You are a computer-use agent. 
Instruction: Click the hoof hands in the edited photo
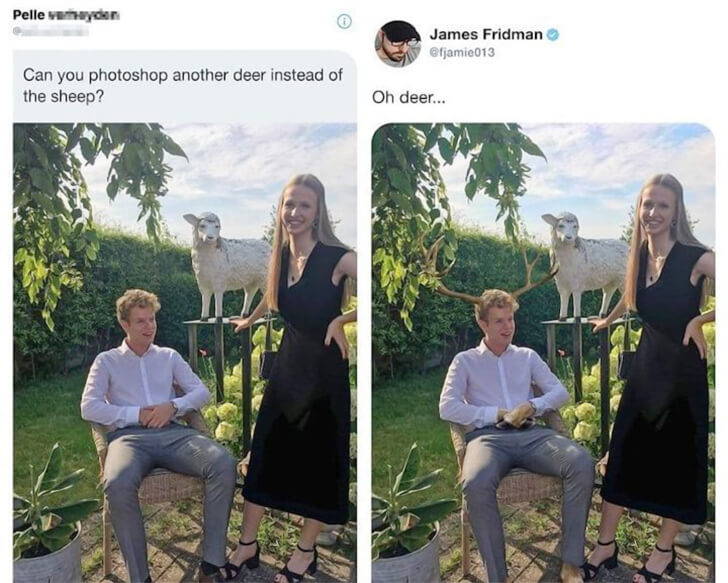coord(514,415)
